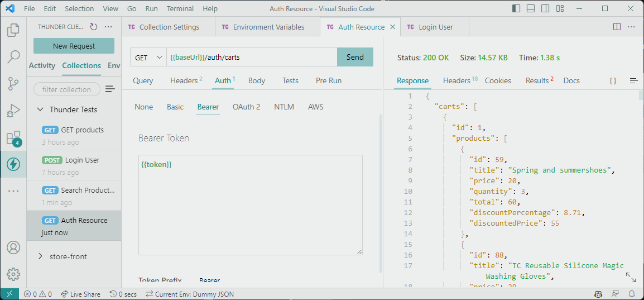Open Thunder Client sidebar more actions menu
The image size is (644, 300).
[x=108, y=27]
